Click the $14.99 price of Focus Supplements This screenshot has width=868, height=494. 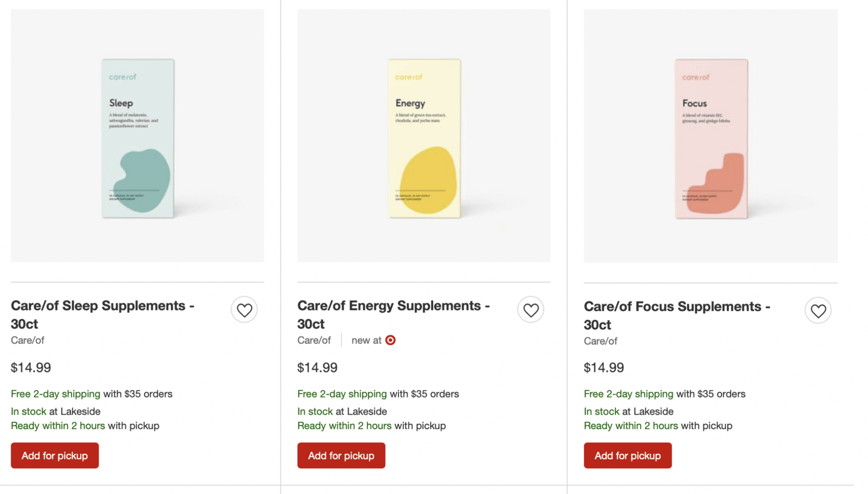[x=603, y=368]
